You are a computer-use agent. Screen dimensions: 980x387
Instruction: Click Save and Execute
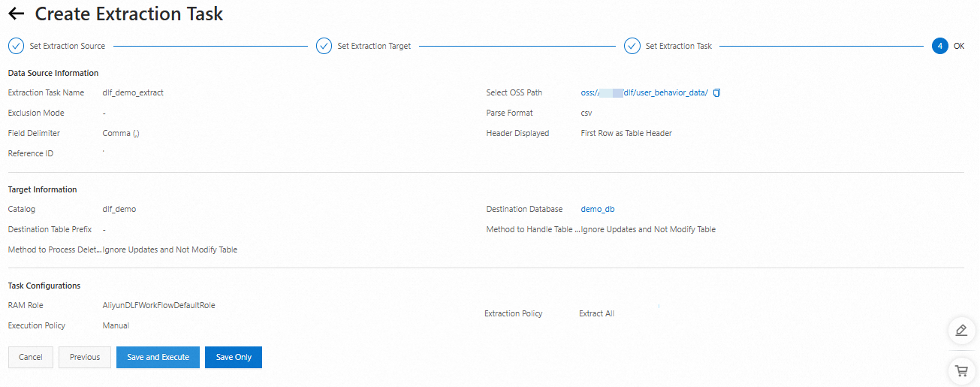click(x=158, y=357)
